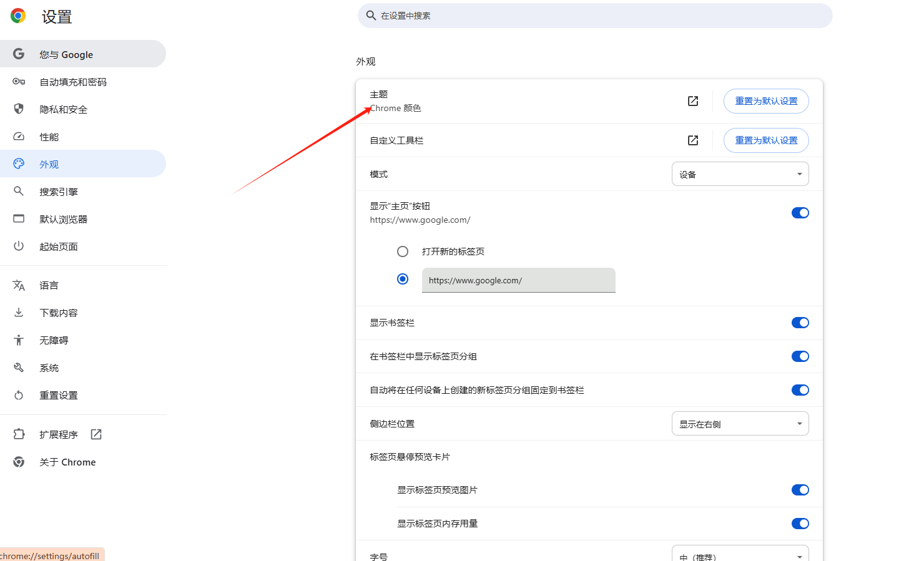Click the 自定义工具栏 row
924x561 pixels.
point(589,140)
